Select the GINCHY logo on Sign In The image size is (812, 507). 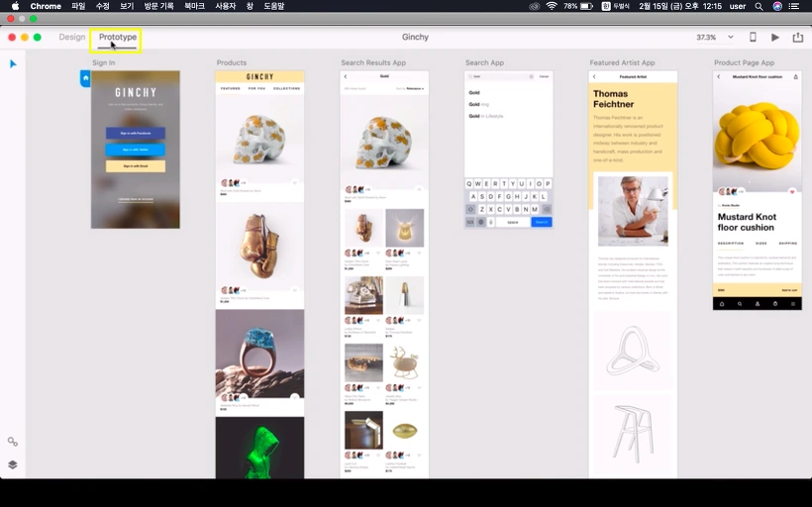[136, 93]
